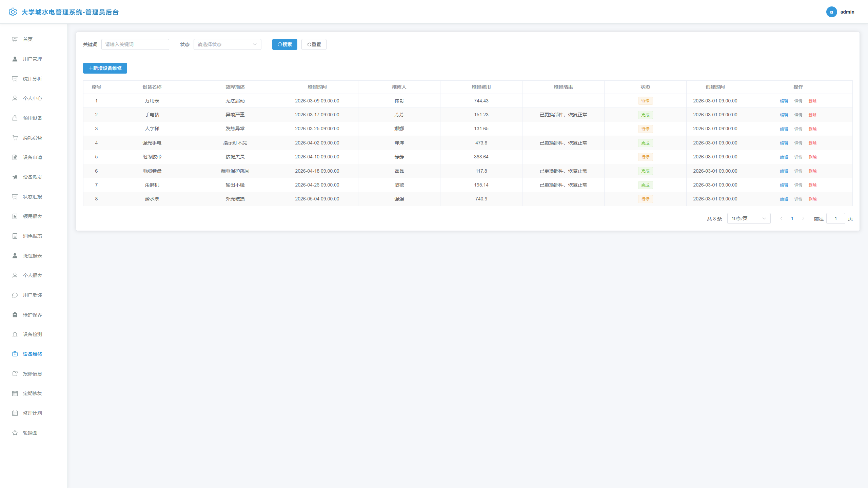
Task: Click the 消耗设备 shopping cart icon
Action: coord(15,138)
